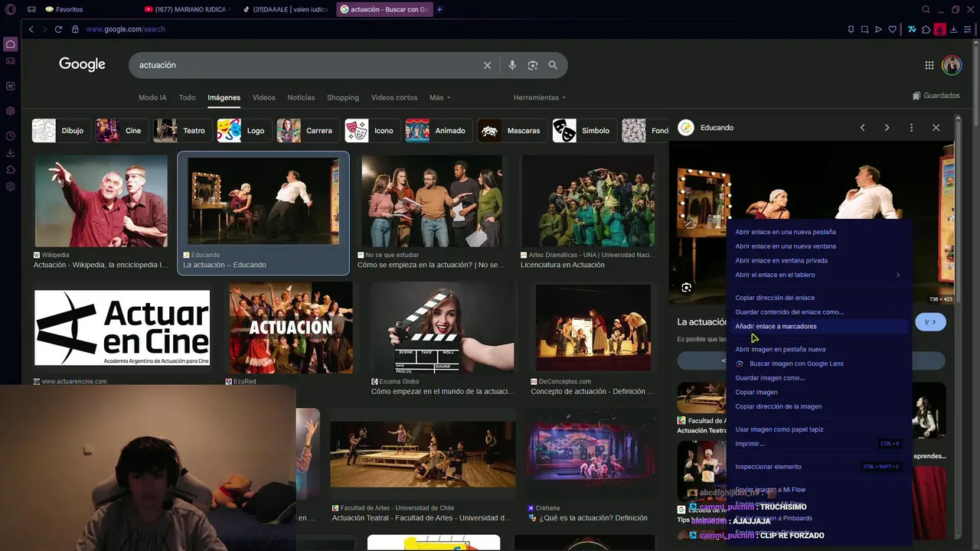Image resolution: width=980 pixels, height=551 pixels.
Task: Expand the Herramientas dropdown
Action: click(540, 98)
